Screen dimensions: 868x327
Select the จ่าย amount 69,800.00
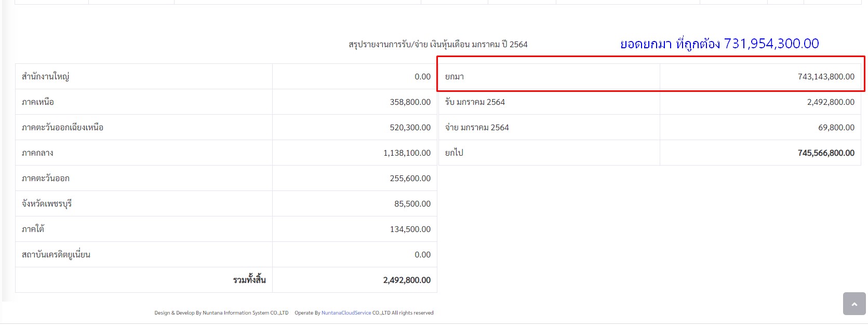[836, 128]
